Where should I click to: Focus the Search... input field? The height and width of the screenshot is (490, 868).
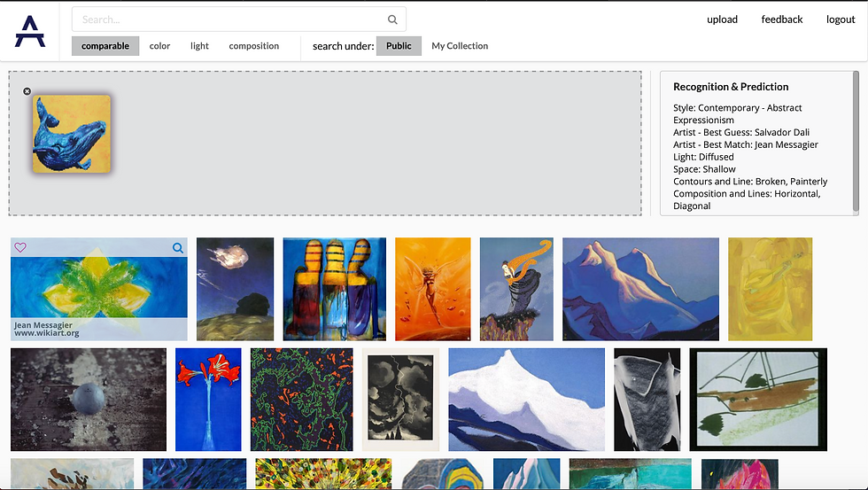tap(239, 19)
